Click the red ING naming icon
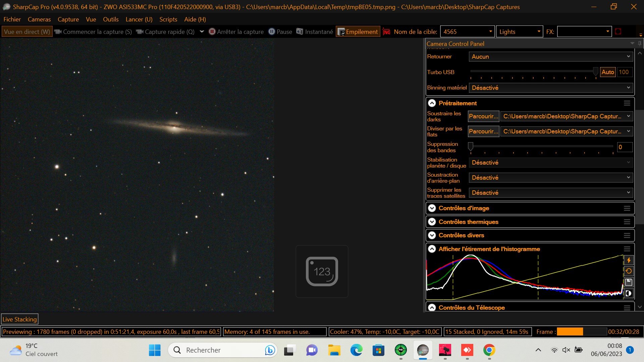Image resolution: width=644 pixels, height=362 pixels. pos(386,32)
